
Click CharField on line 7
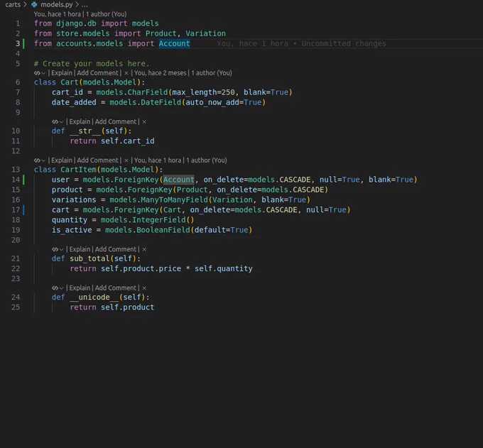tap(148, 92)
